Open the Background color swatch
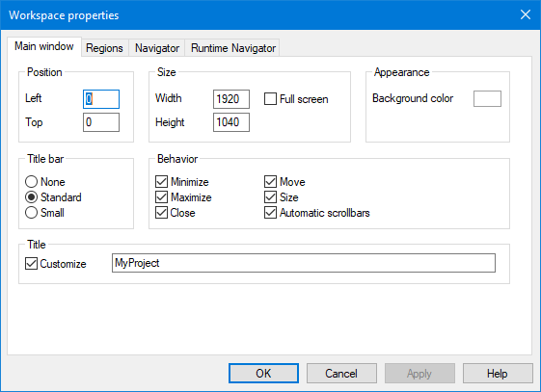This screenshot has height=392, width=541. point(487,99)
